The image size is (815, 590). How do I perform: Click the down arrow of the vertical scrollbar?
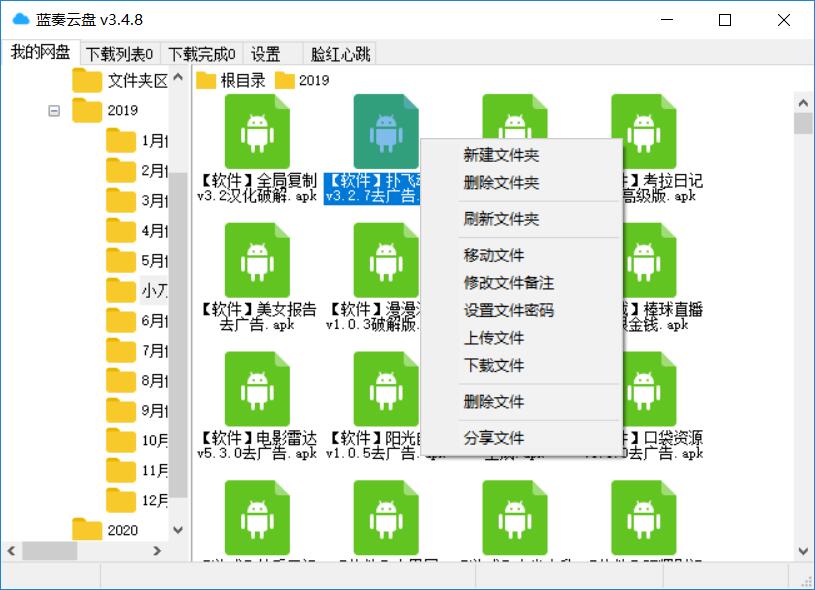tap(803, 550)
